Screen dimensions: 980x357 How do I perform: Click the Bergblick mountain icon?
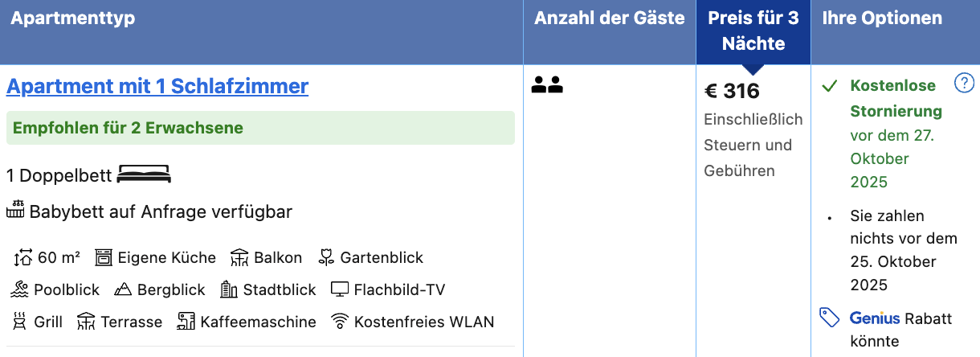coord(123,289)
